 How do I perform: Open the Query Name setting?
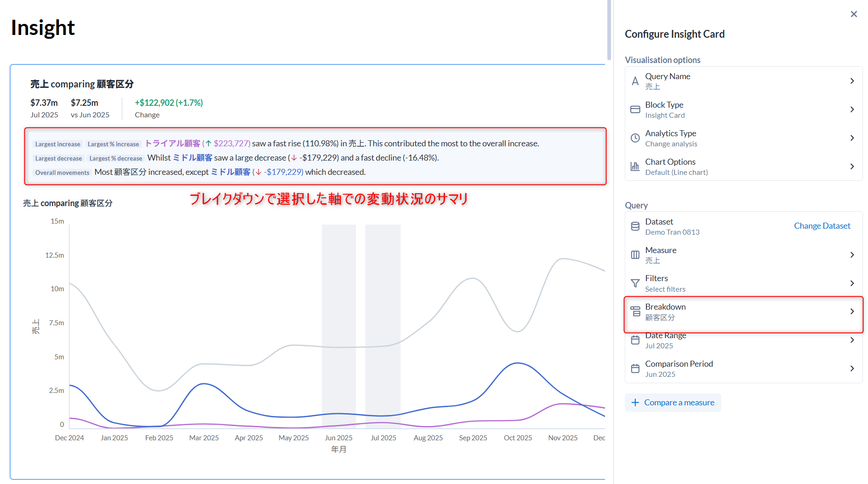pyautogui.click(x=743, y=81)
